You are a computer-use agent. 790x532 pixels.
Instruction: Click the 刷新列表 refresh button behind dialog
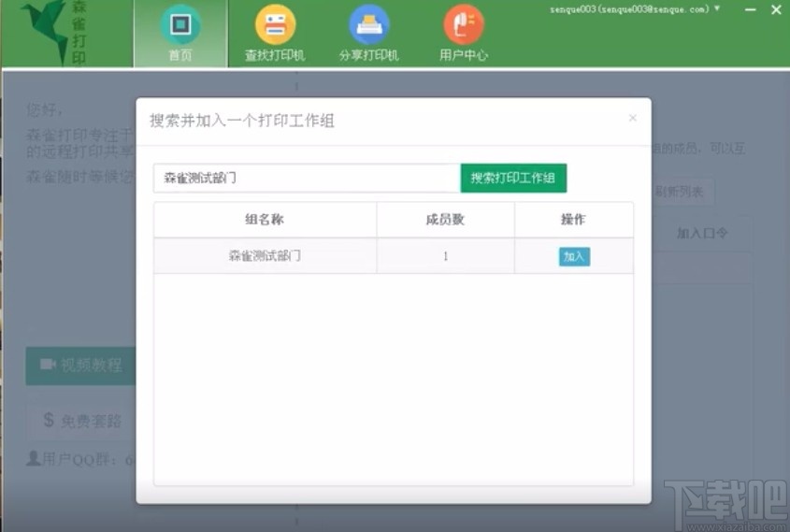pos(682,192)
